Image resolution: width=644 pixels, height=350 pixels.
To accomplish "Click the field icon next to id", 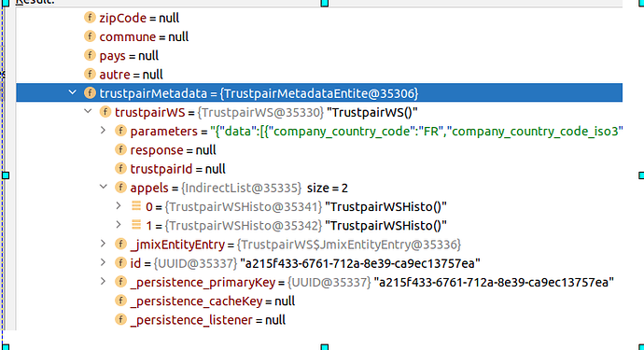I will pyautogui.click(x=120, y=263).
